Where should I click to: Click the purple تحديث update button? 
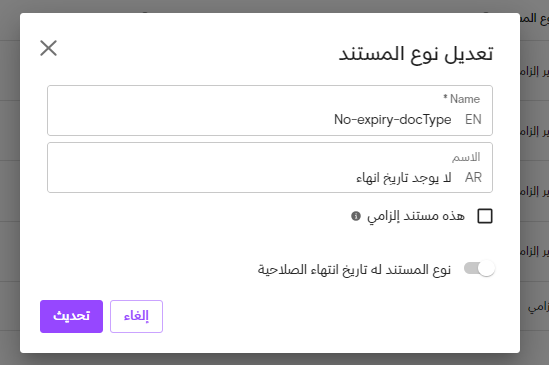[71, 316]
